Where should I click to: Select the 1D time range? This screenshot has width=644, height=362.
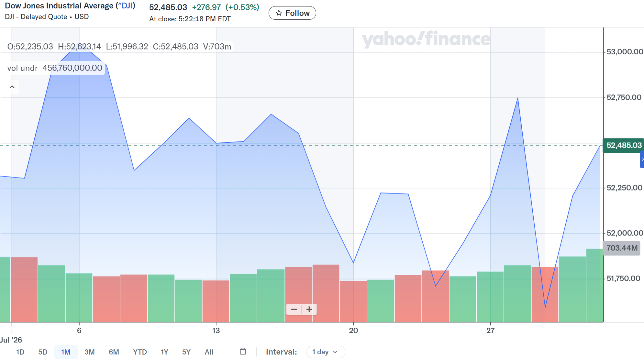(x=20, y=352)
